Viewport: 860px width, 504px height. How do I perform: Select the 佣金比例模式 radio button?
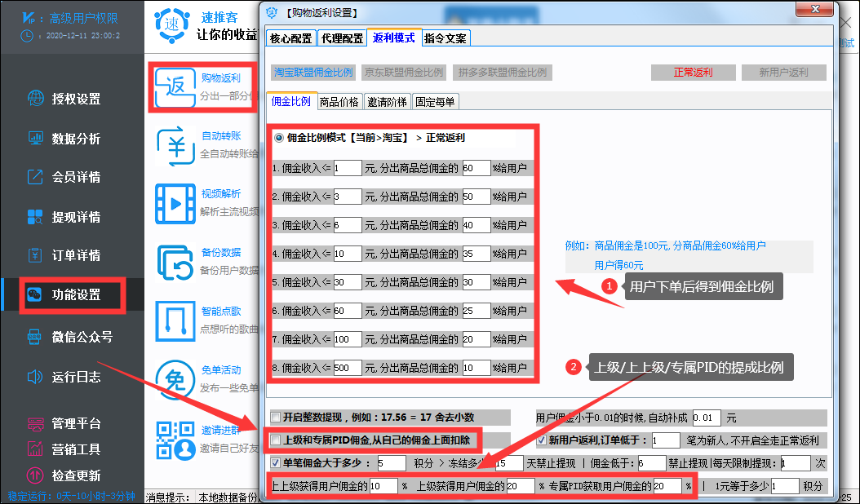point(279,138)
